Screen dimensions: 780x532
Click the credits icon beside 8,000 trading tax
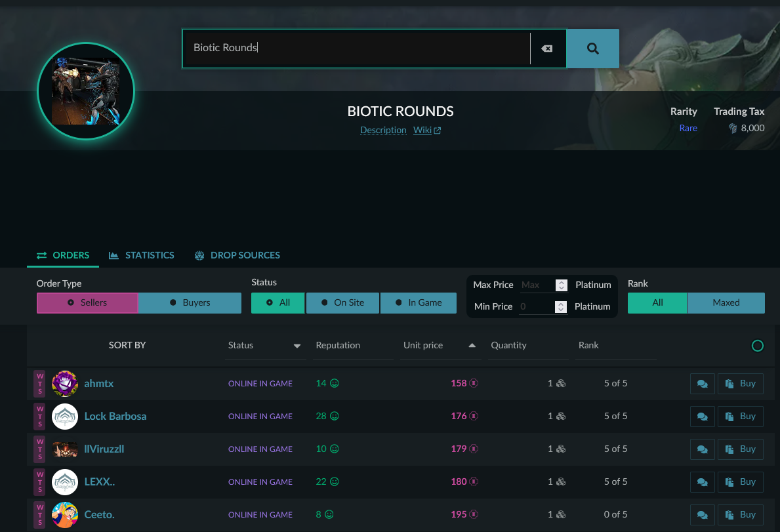click(733, 129)
